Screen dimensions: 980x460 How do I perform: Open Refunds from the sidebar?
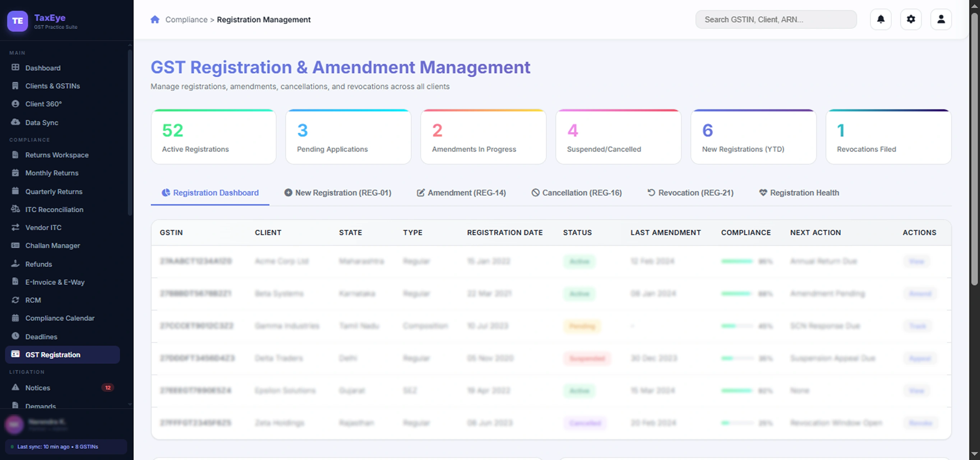tap(38, 264)
